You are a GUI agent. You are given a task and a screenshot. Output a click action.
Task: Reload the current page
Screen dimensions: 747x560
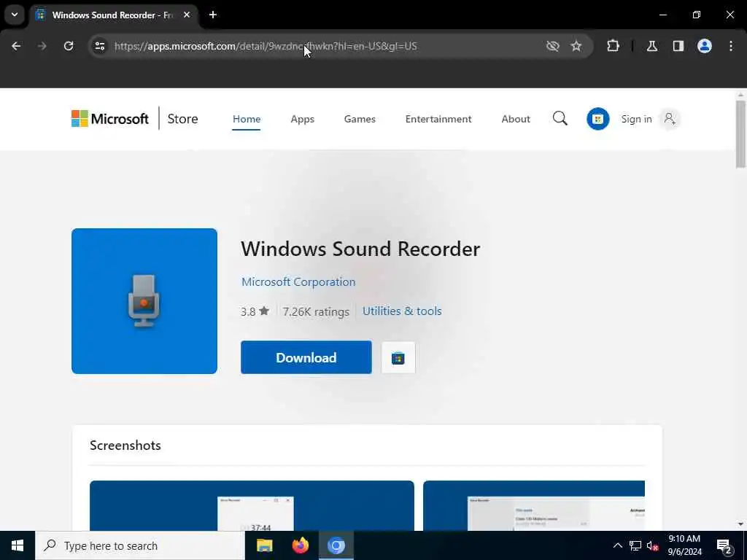69,46
